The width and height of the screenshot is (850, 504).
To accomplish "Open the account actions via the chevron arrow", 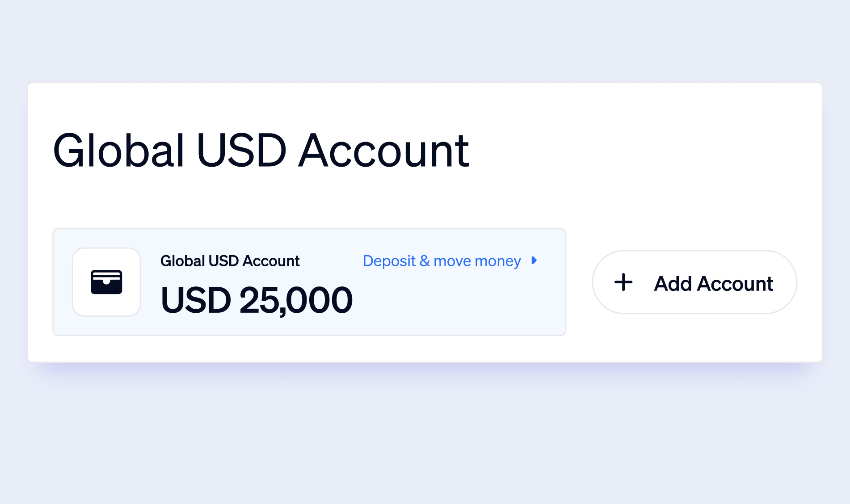I will click(x=535, y=261).
